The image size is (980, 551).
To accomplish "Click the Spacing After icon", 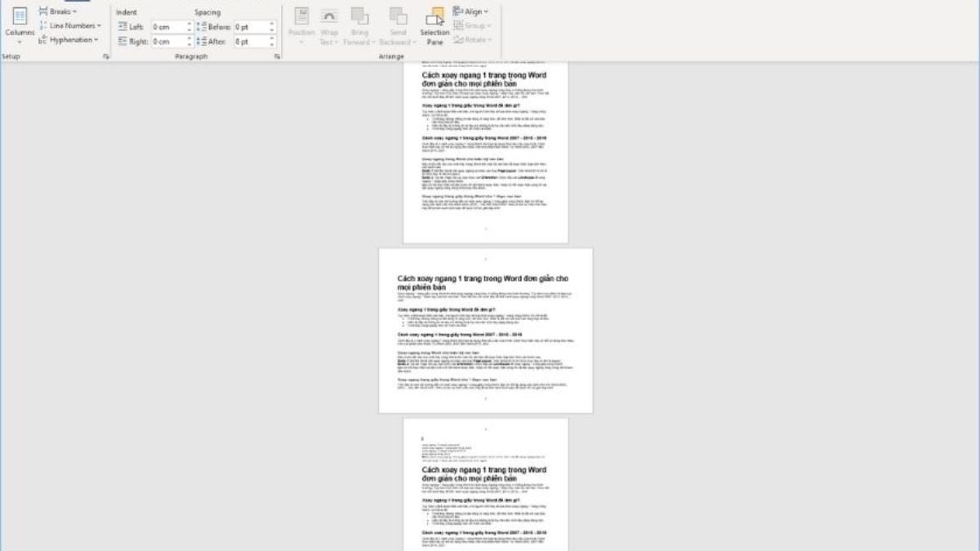I will point(201,41).
